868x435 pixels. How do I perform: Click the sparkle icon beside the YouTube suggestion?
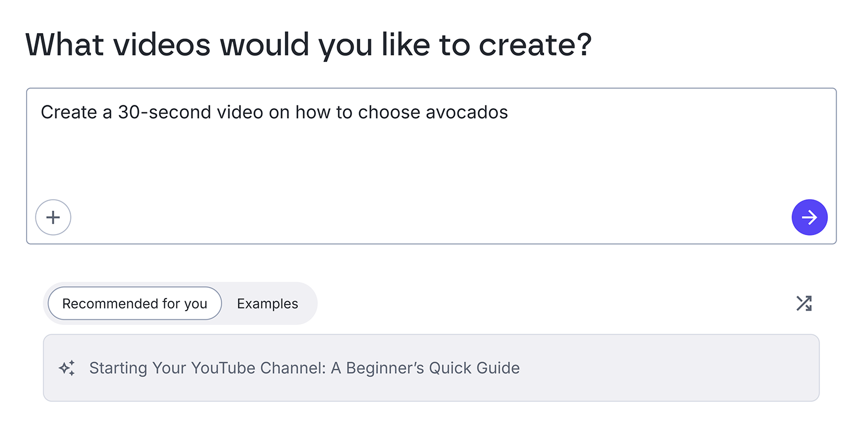click(67, 368)
